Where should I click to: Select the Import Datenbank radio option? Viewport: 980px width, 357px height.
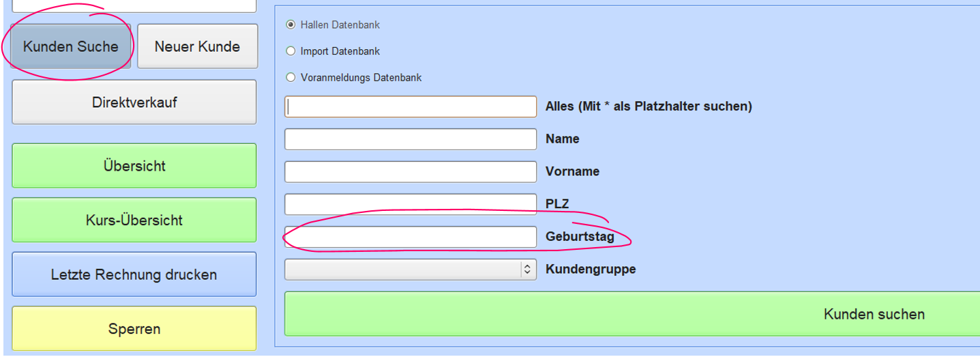tap(291, 51)
